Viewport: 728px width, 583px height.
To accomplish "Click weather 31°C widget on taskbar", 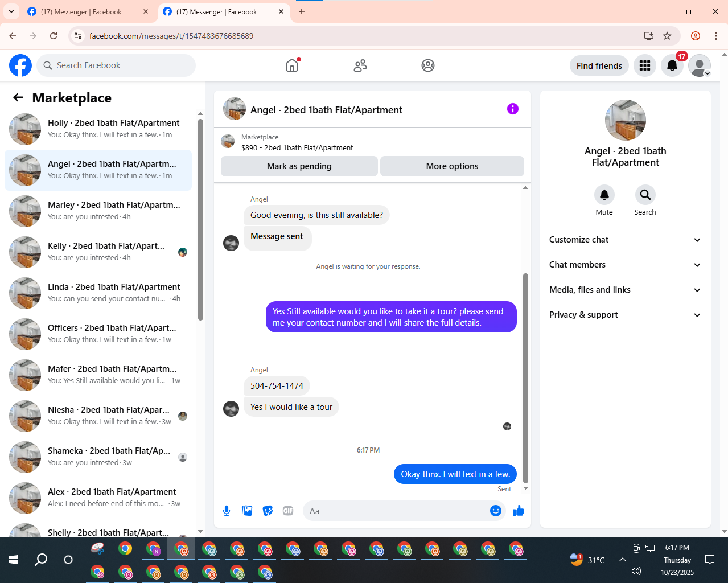I will (587, 560).
